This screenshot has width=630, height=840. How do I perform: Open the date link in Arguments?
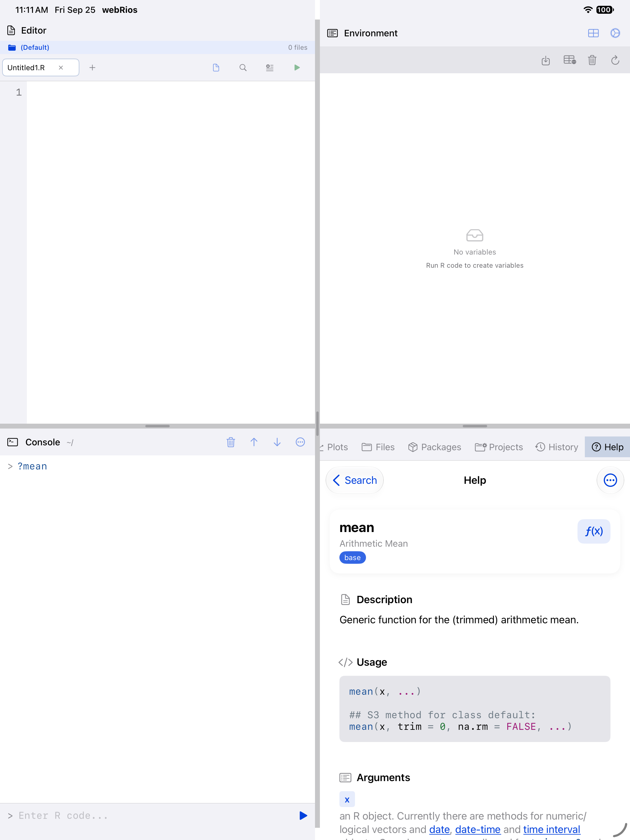tap(439, 830)
